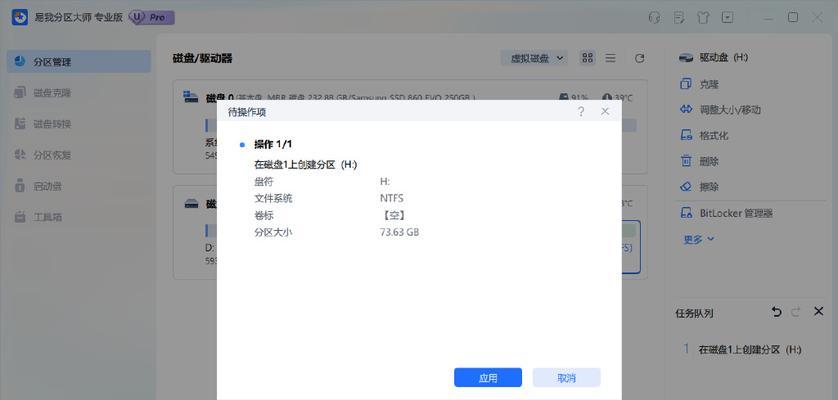Refresh the disk list
The width and height of the screenshot is (838, 400).
tap(639, 58)
